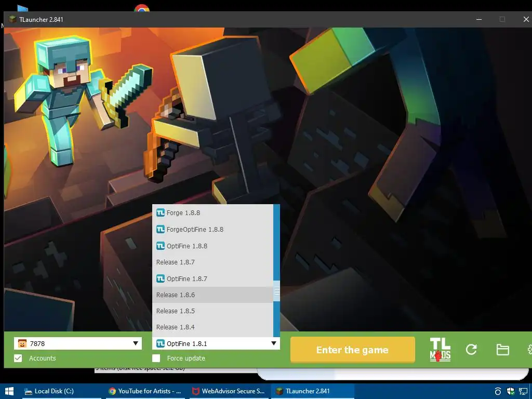
Task: Enable the Force update checkbox
Action: (x=156, y=358)
